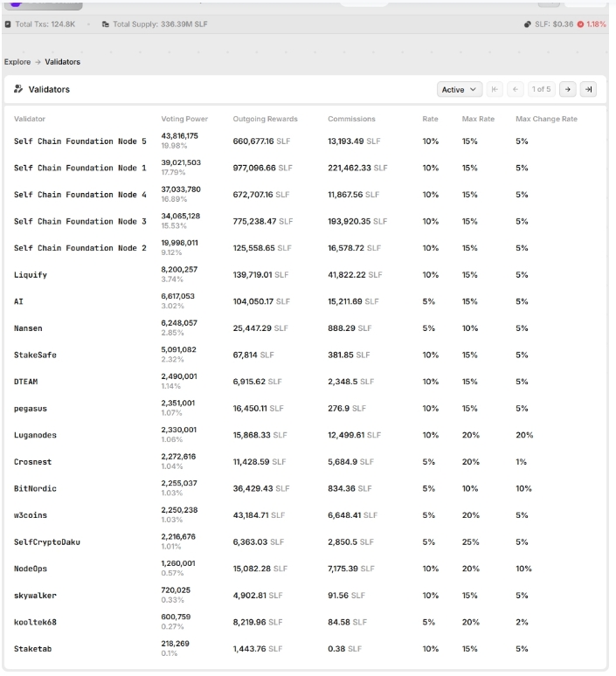Open the AI validator row
This screenshot has height=676, width=616.
point(18,301)
